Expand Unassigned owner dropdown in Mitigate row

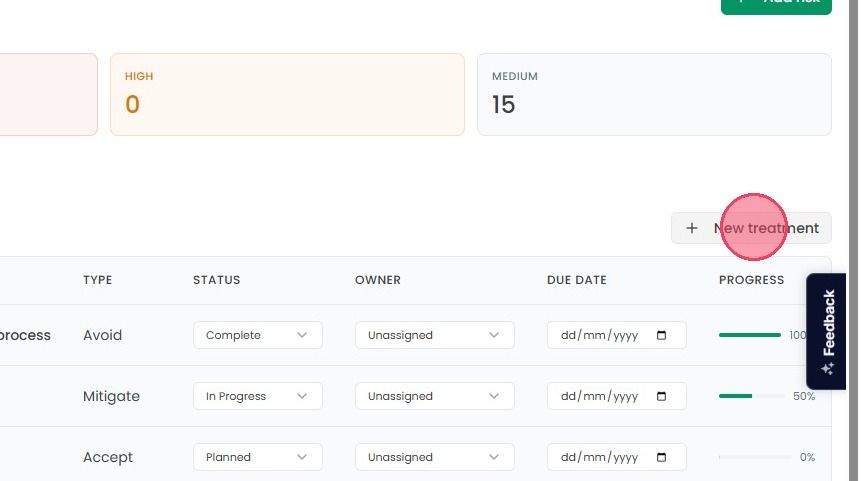[434, 396]
